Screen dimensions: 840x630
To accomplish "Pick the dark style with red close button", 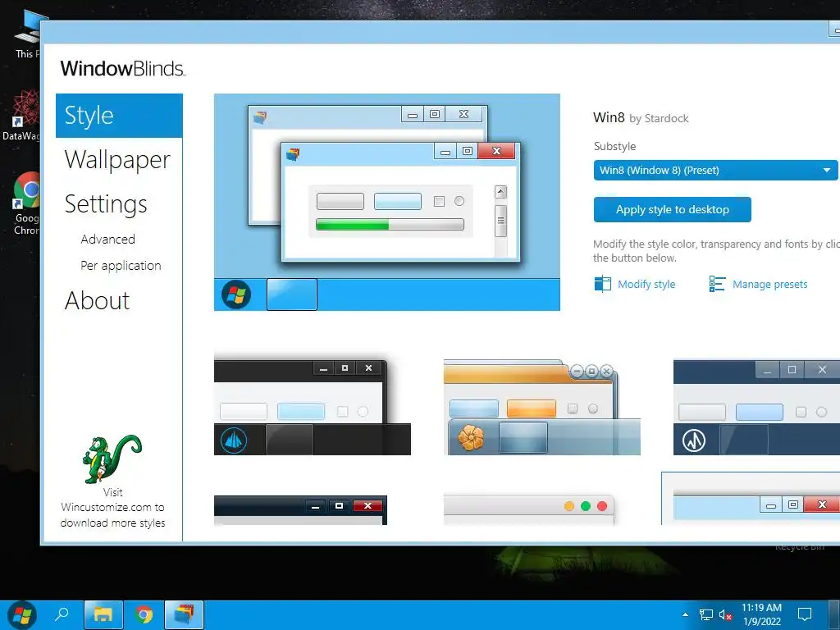I will coord(300,510).
